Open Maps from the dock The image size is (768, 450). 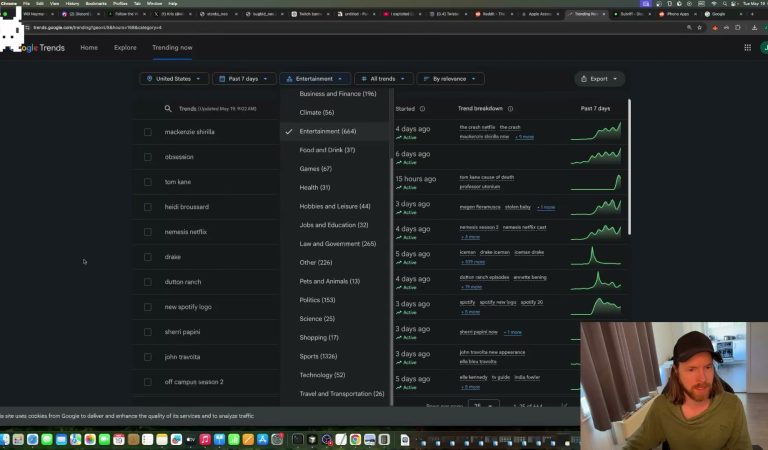(75, 439)
